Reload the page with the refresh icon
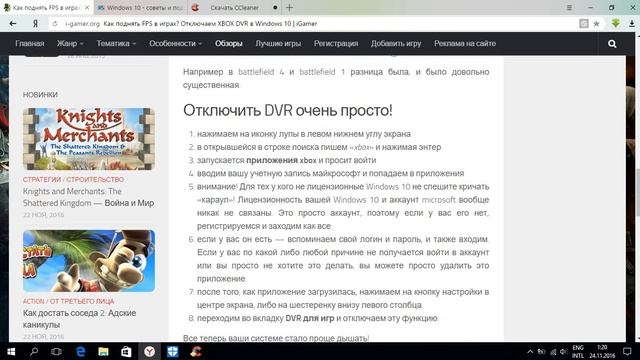 point(55,24)
